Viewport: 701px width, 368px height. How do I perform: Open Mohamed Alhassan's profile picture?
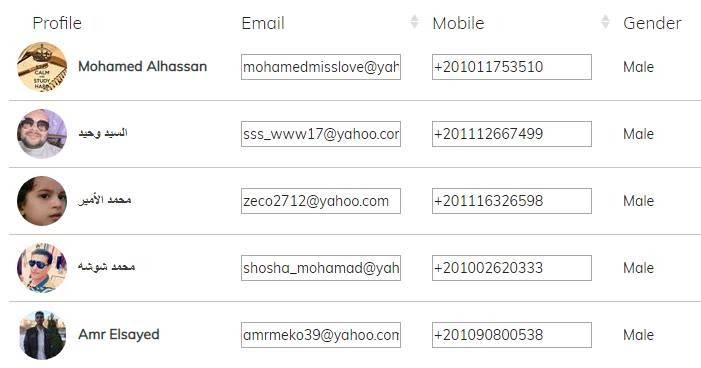42,67
